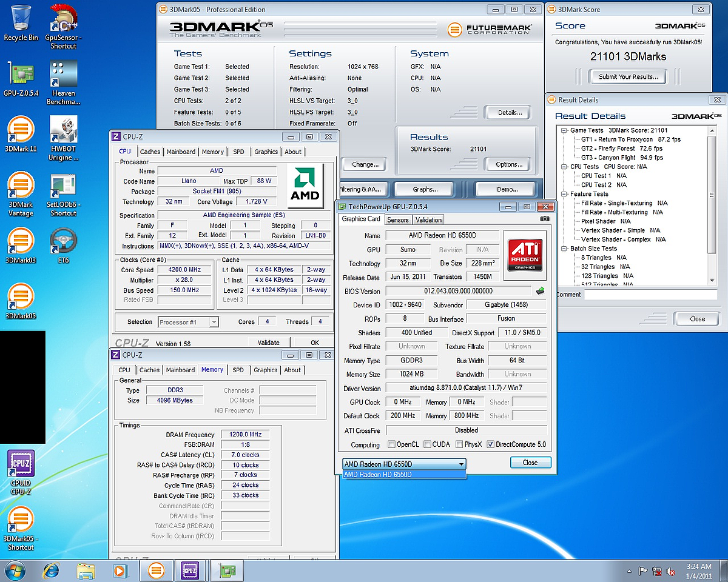This screenshot has height=582, width=728.
Task: Click the ATI Radeon logo in GPU-Z
Action: pyautogui.click(x=525, y=255)
